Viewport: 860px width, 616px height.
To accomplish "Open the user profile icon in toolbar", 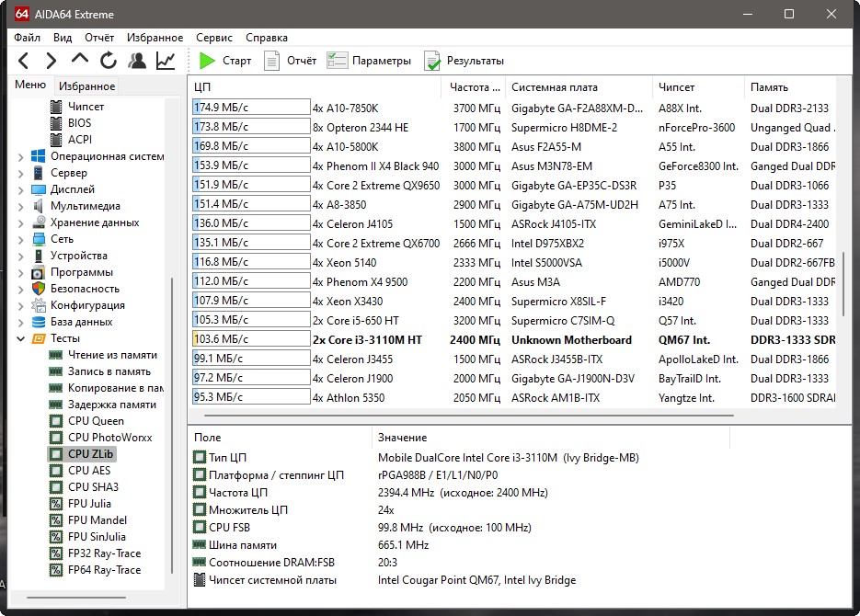I will coord(136,61).
